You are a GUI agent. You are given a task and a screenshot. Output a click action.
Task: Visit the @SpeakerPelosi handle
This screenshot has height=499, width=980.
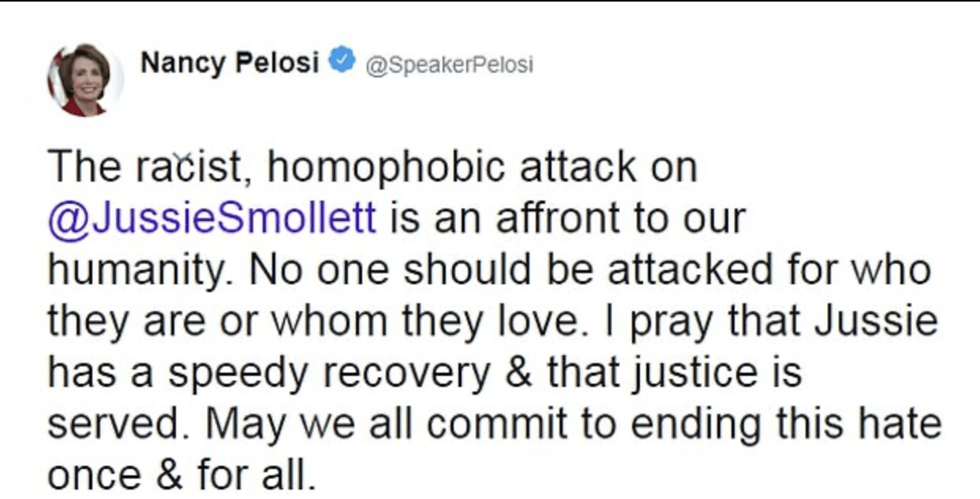(x=447, y=64)
